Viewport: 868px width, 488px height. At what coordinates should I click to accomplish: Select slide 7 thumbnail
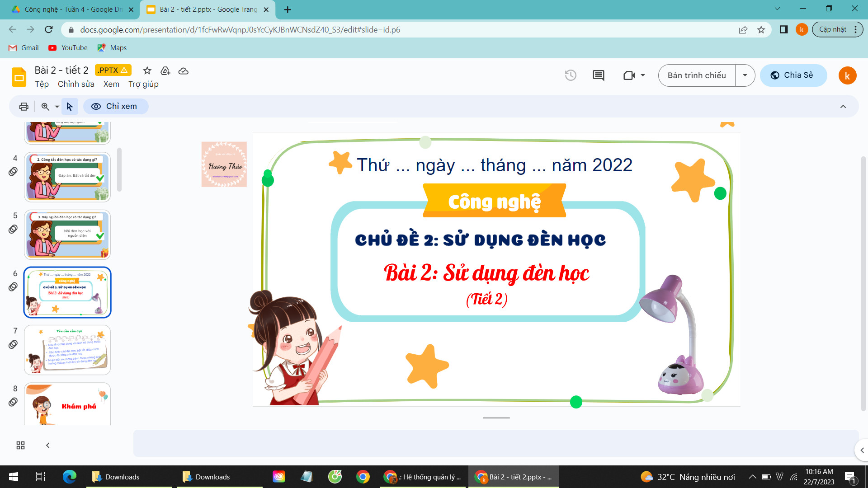pos(67,350)
